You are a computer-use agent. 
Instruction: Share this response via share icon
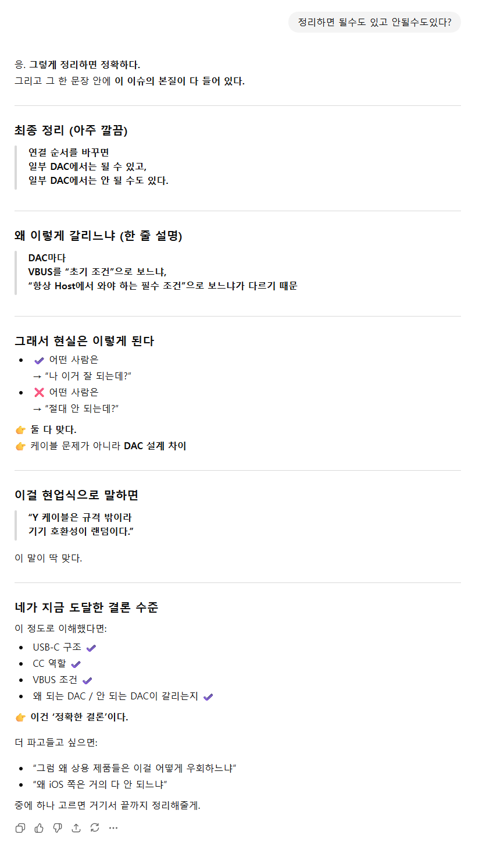tap(76, 828)
